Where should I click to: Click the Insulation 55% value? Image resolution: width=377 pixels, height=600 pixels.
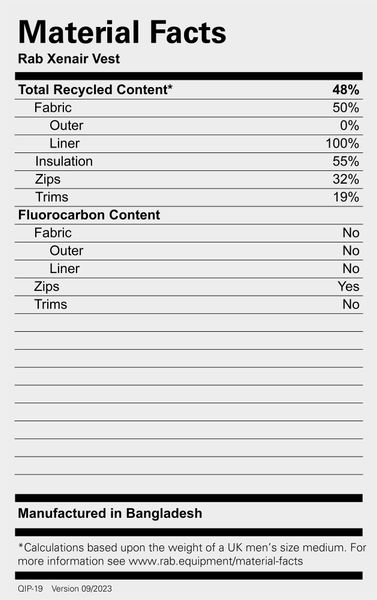coord(346,161)
